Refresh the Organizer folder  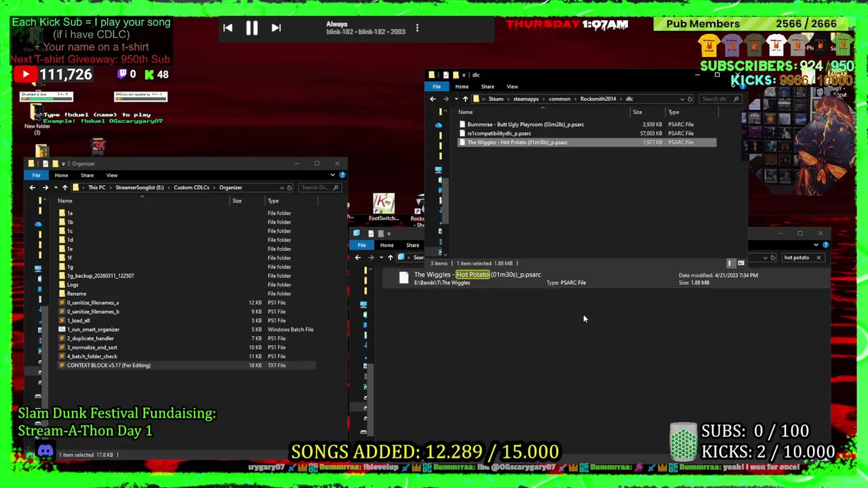click(290, 188)
